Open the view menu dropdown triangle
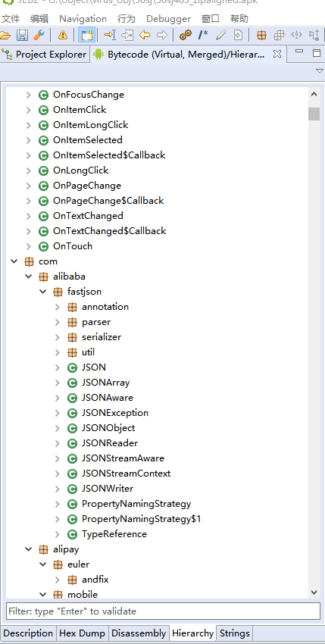Viewport: 325px width, 644px height. click(x=320, y=71)
